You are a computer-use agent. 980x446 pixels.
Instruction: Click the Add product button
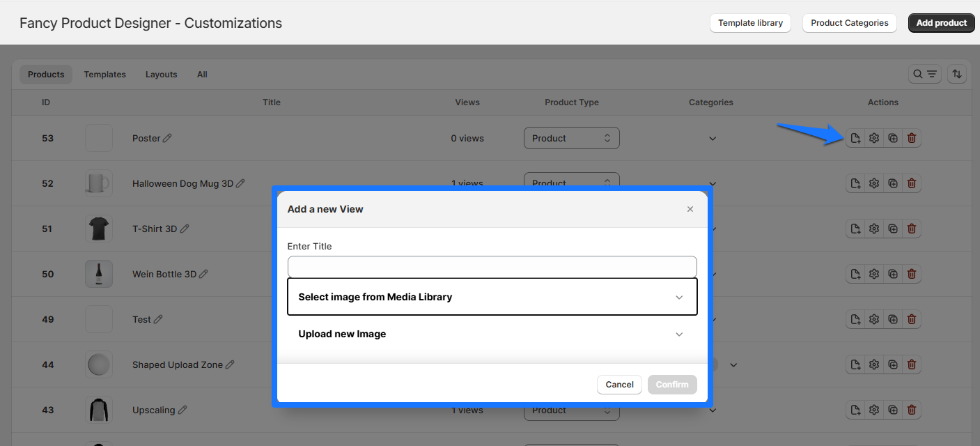click(942, 23)
